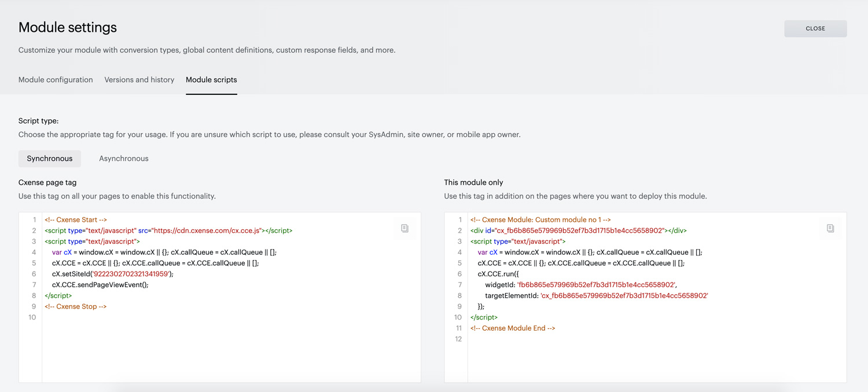Open the Versions and history tab
The height and width of the screenshot is (392, 868).
[139, 80]
